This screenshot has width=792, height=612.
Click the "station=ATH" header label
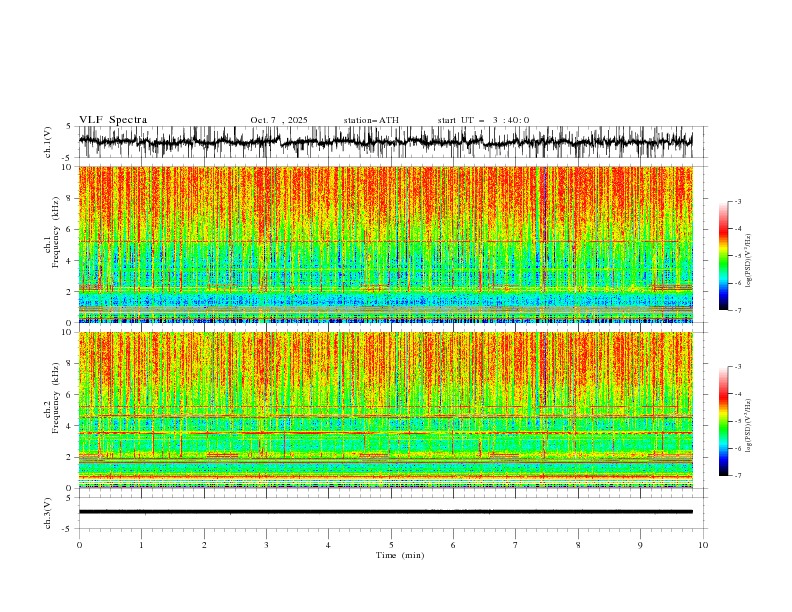pyautogui.click(x=371, y=120)
